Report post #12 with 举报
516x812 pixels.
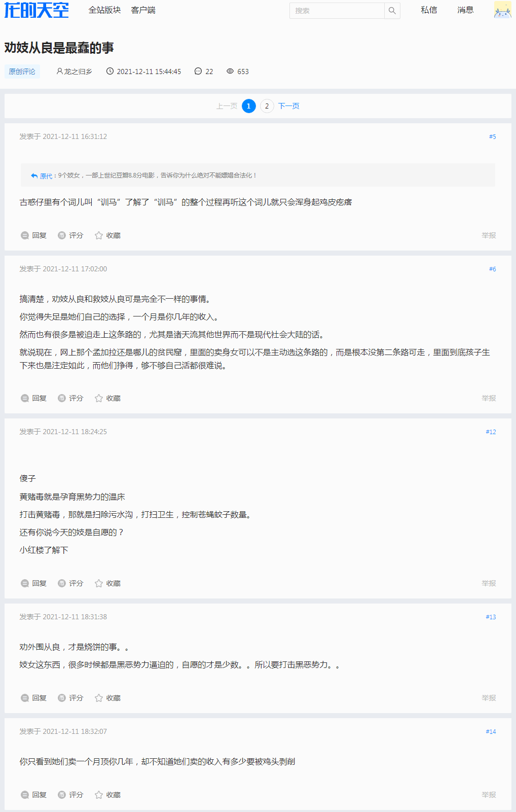[489, 583]
